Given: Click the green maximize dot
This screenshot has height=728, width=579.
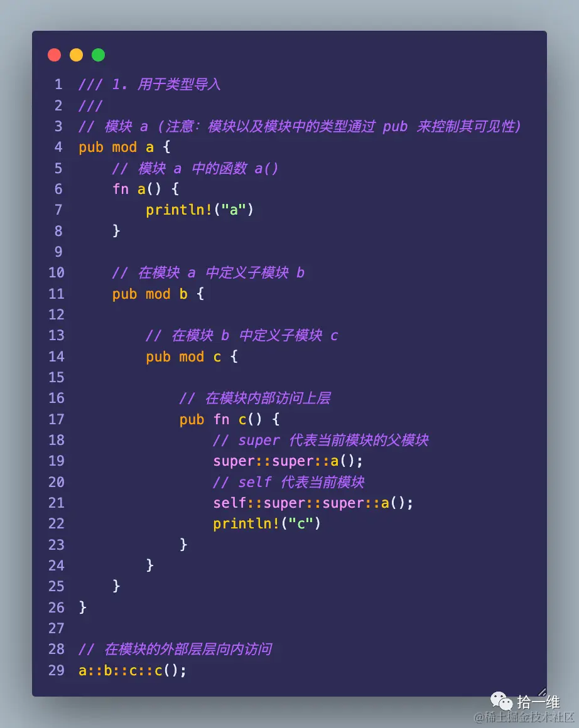Looking at the screenshot, I should point(98,55).
